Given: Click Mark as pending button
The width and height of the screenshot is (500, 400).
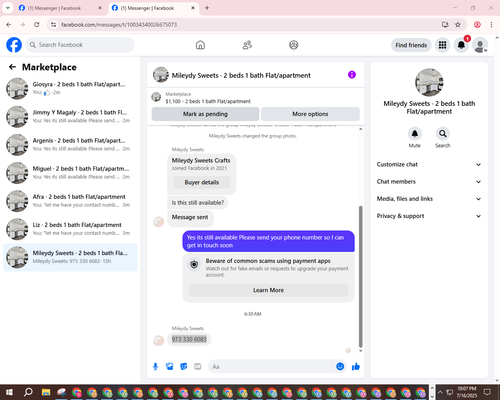Looking at the screenshot, I should (205, 114).
